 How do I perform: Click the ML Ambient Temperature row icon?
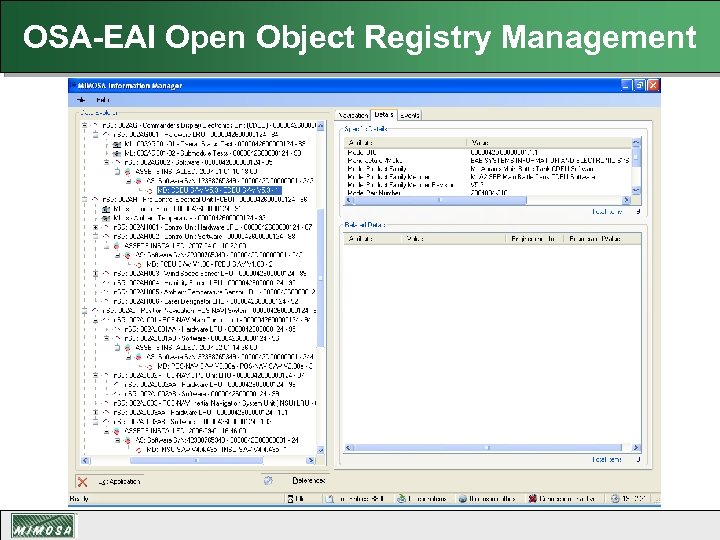106,218
